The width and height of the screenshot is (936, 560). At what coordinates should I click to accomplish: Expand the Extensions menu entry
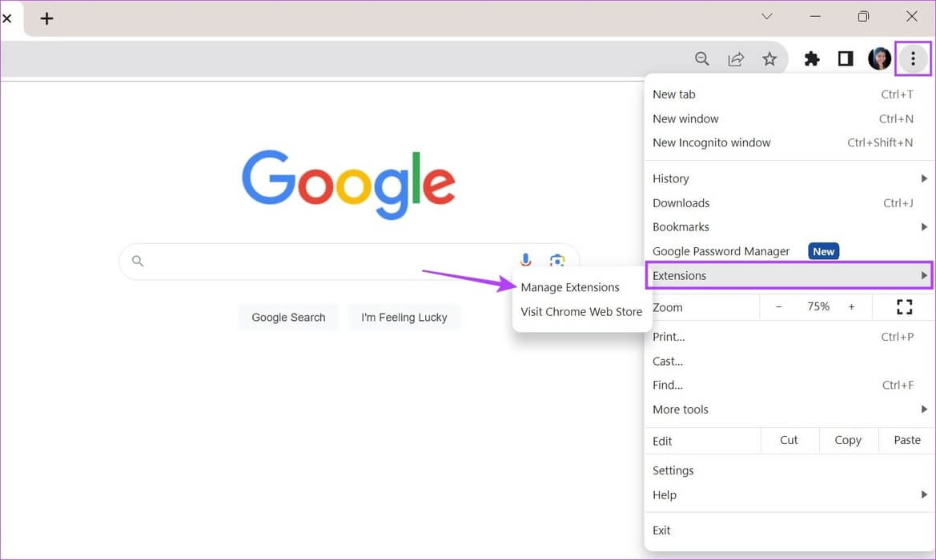[x=789, y=275]
